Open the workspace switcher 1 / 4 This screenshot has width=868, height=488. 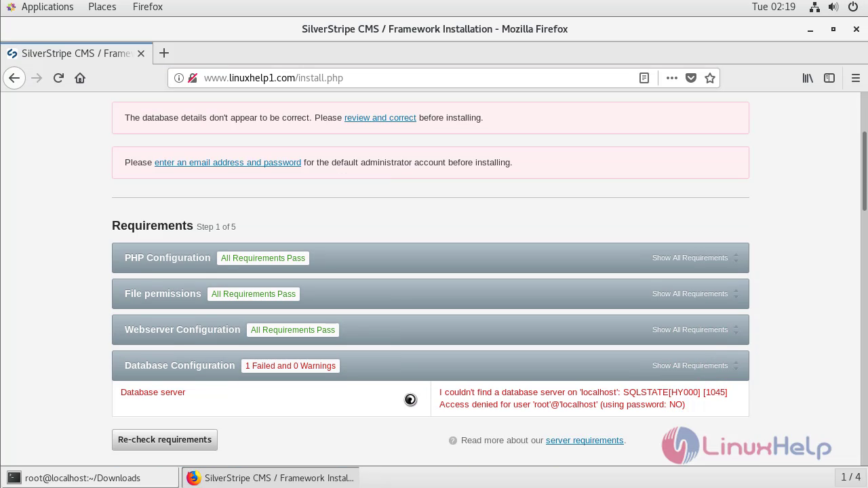coord(850,477)
